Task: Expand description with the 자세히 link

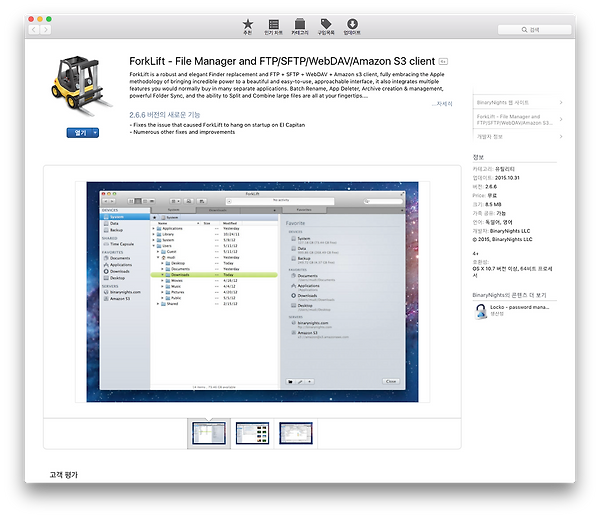Action: (443, 104)
